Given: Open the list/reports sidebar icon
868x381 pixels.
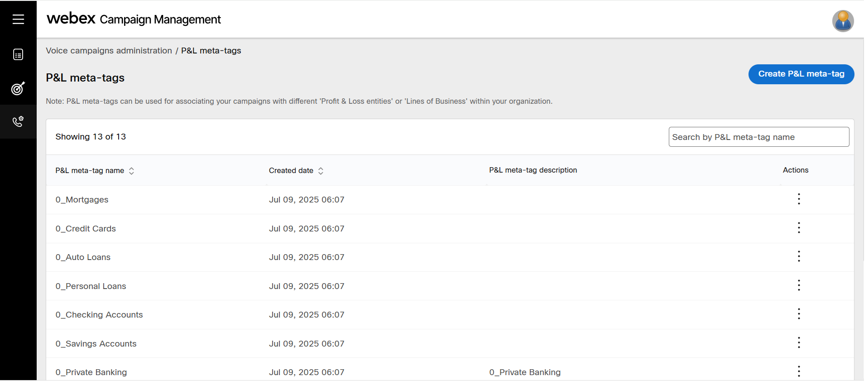Looking at the screenshot, I should coord(18,55).
